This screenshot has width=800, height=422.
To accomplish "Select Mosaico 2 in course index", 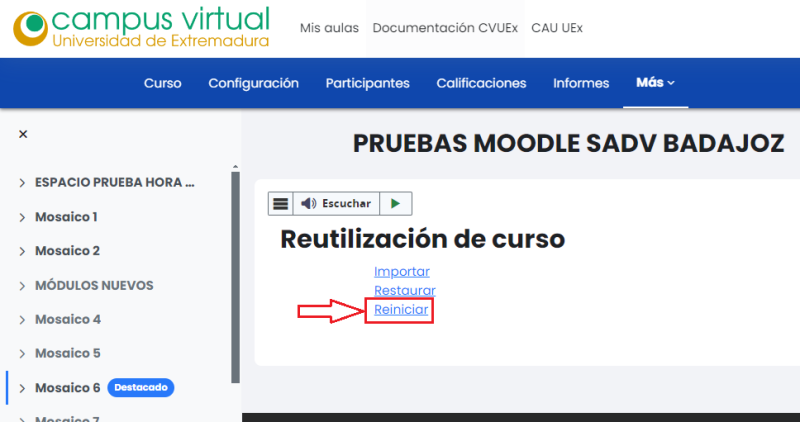I will [x=67, y=251].
